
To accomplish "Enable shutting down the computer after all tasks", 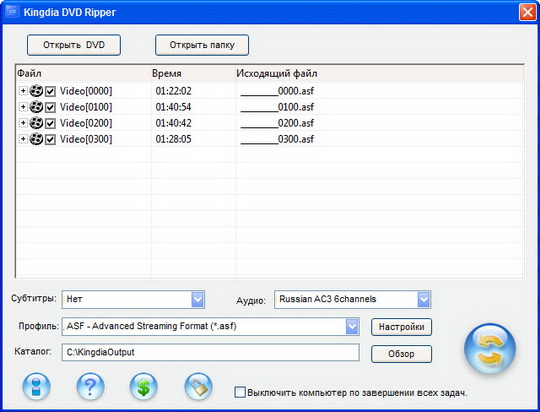I will pos(240,392).
